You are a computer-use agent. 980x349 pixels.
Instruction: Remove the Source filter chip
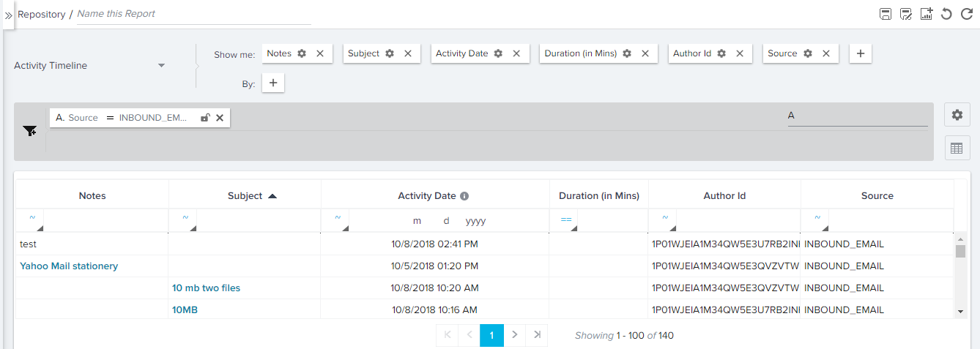[x=219, y=118]
